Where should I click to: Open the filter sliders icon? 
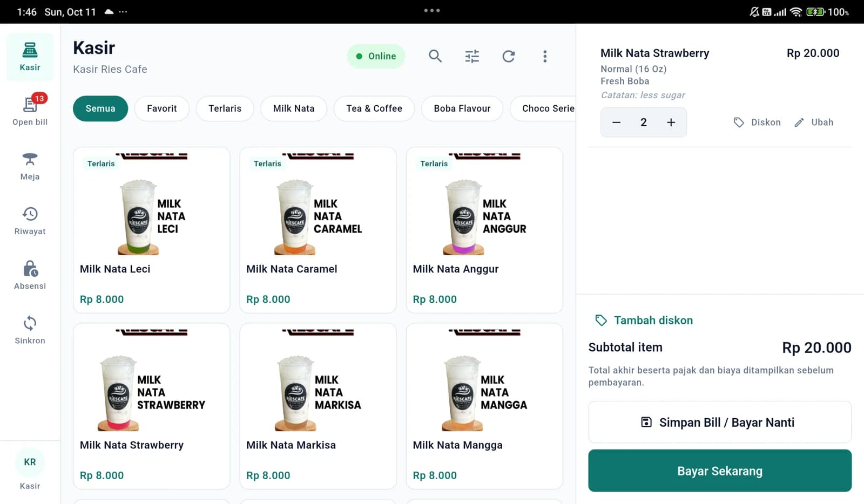(472, 56)
